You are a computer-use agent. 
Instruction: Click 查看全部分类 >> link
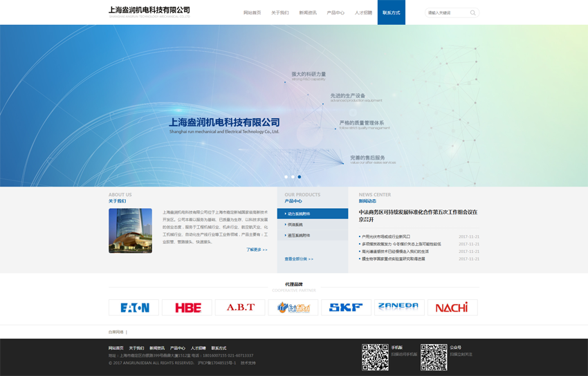click(299, 259)
